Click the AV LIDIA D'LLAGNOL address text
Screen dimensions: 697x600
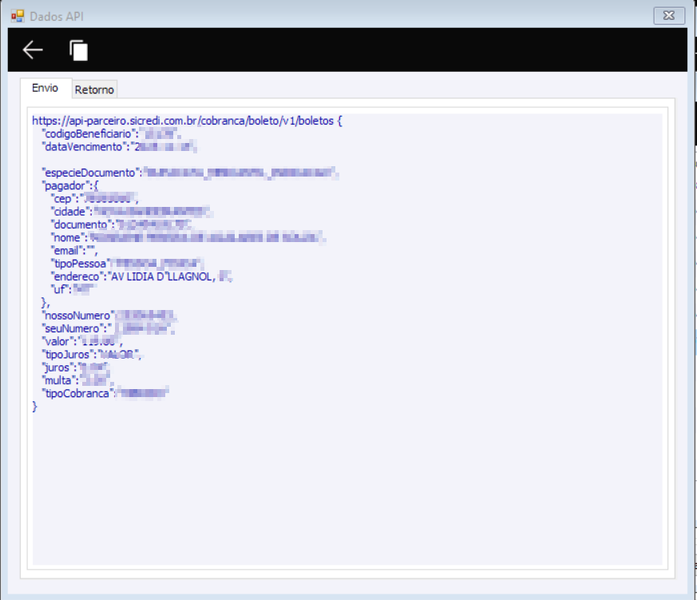click(163, 276)
